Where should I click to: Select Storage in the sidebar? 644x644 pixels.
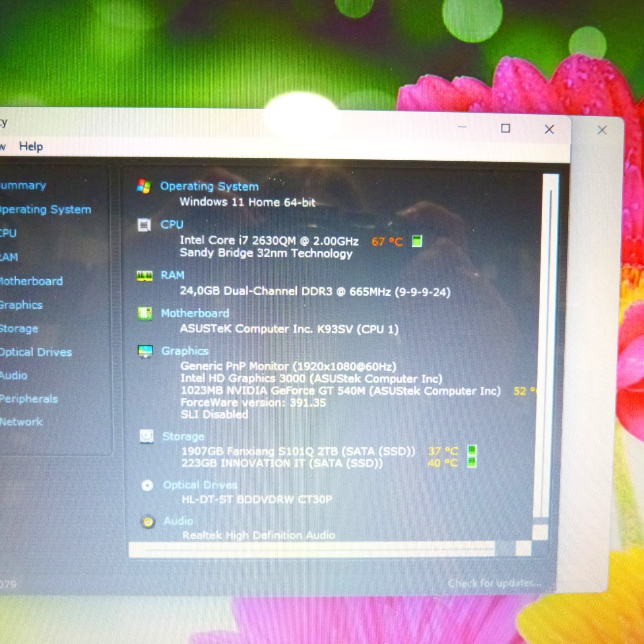pyautogui.click(x=19, y=328)
